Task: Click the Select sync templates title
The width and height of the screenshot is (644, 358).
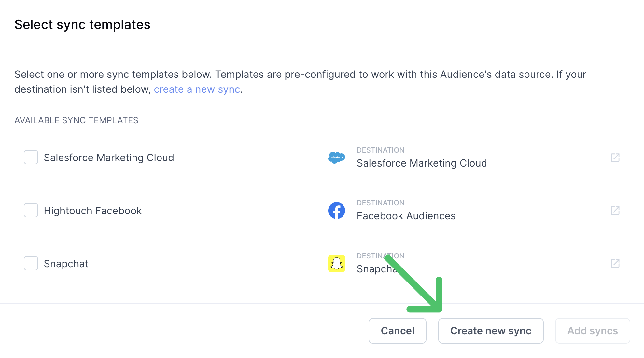Action: point(82,24)
